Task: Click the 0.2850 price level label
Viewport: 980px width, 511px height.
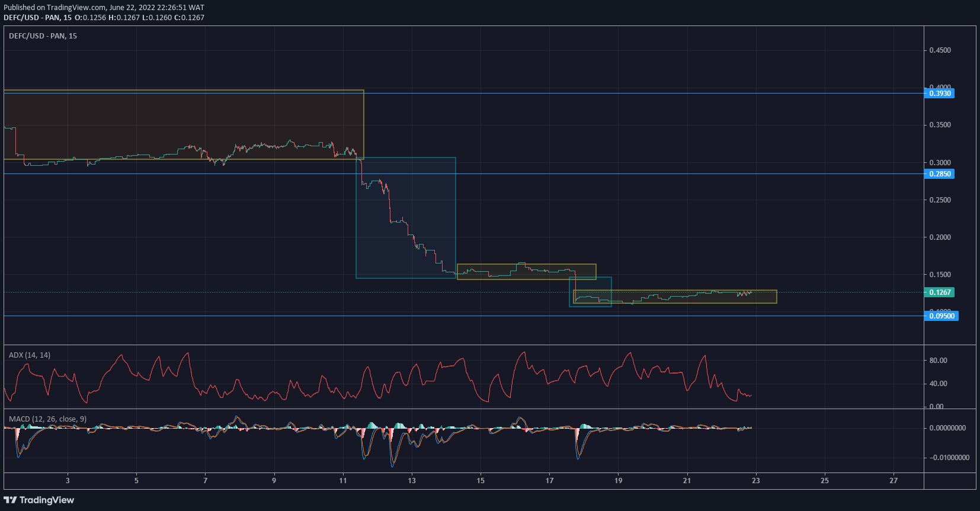Action: 939,174
